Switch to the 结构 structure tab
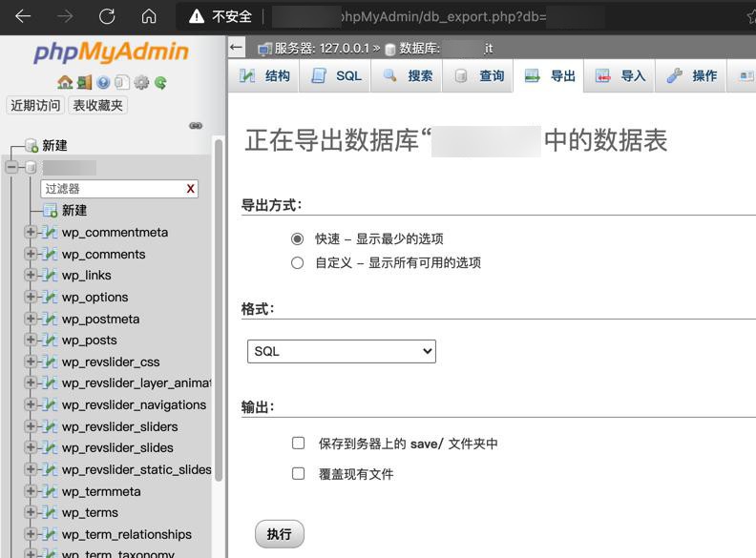 (x=263, y=75)
